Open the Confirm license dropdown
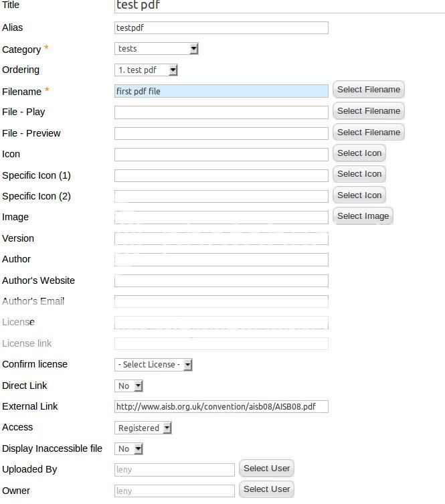The width and height of the screenshot is (445, 504). click(x=154, y=365)
